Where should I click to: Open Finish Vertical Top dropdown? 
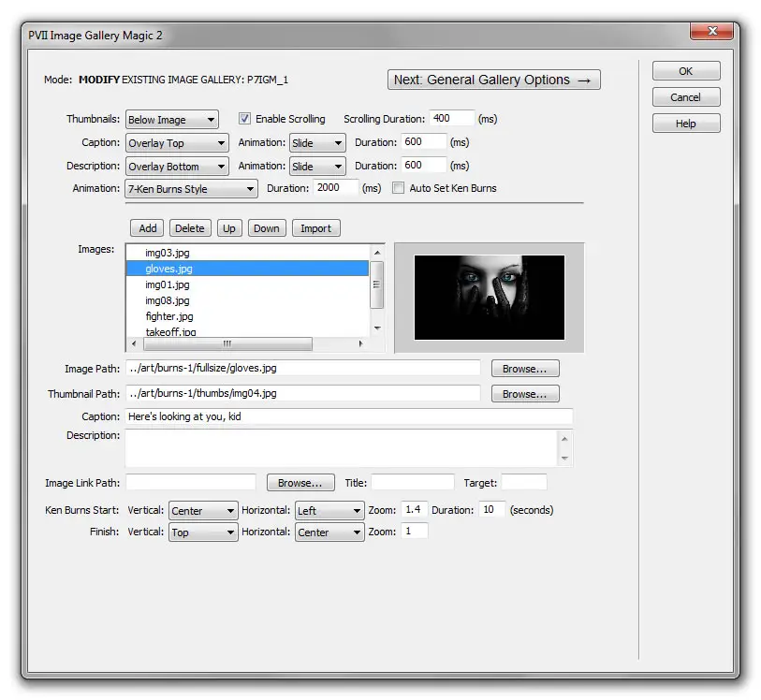(203, 532)
